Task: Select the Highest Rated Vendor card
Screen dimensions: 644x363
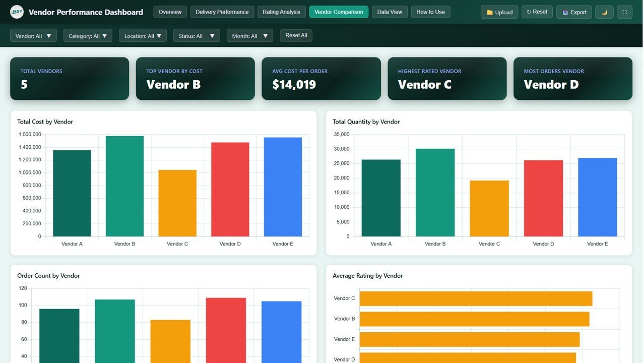Action: [446, 79]
